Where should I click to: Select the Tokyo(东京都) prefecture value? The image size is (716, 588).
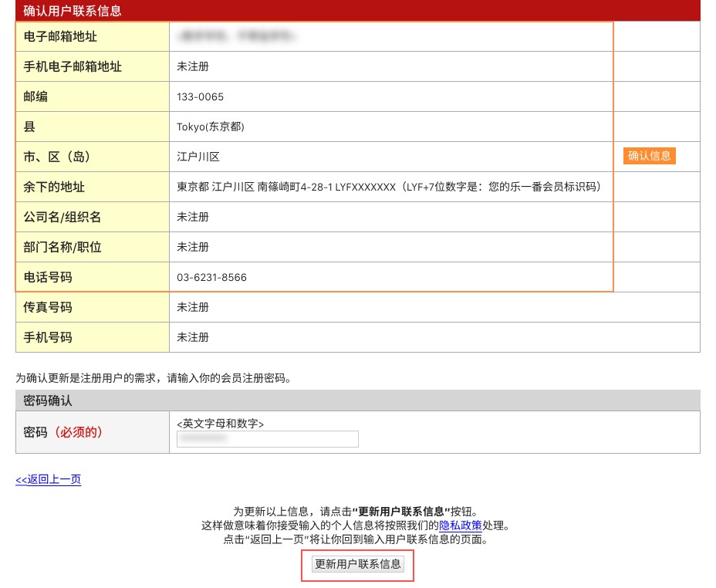[211, 127]
